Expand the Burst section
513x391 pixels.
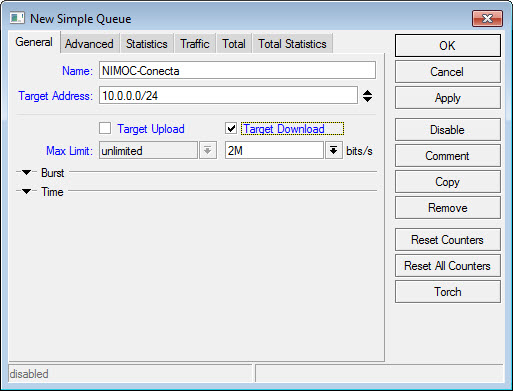click(x=26, y=173)
